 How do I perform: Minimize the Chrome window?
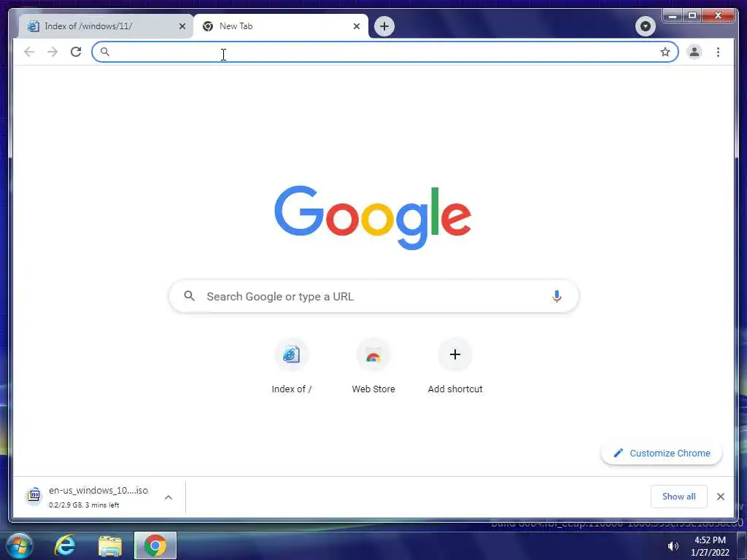(x=672, y=16)
